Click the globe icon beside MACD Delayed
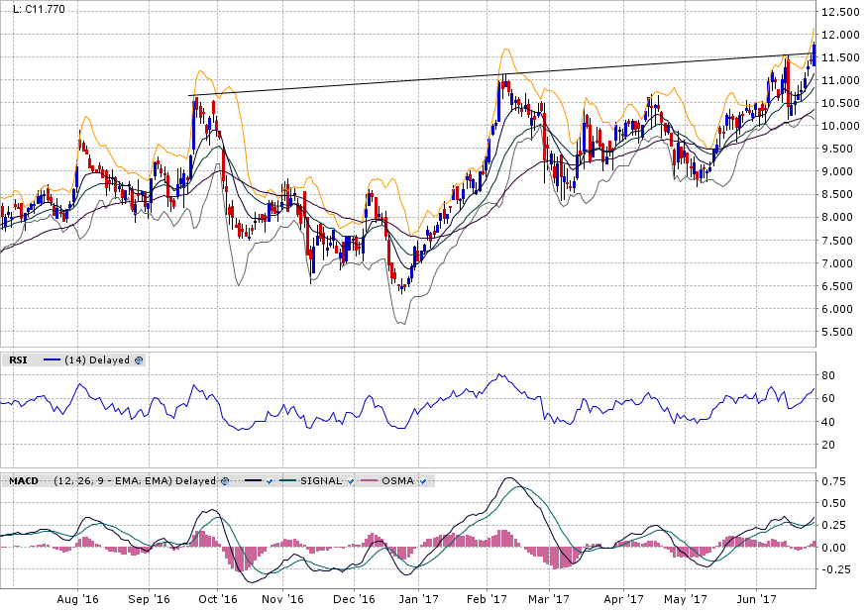 coord(225,481)
